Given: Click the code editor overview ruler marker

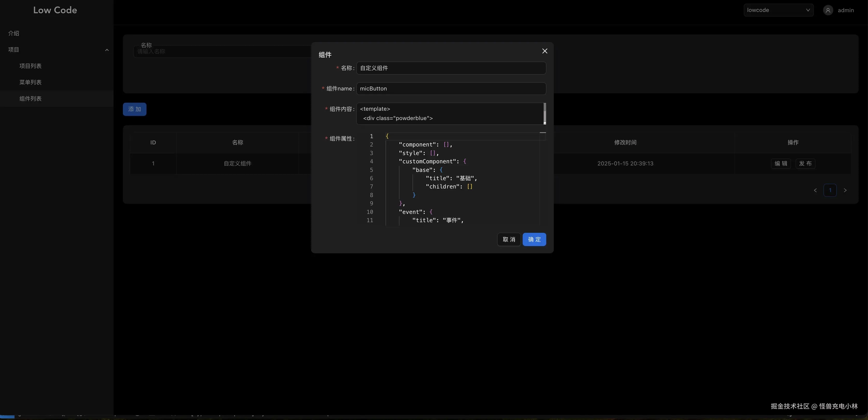Looking at the screenshot, I should [x=542, y=133].
